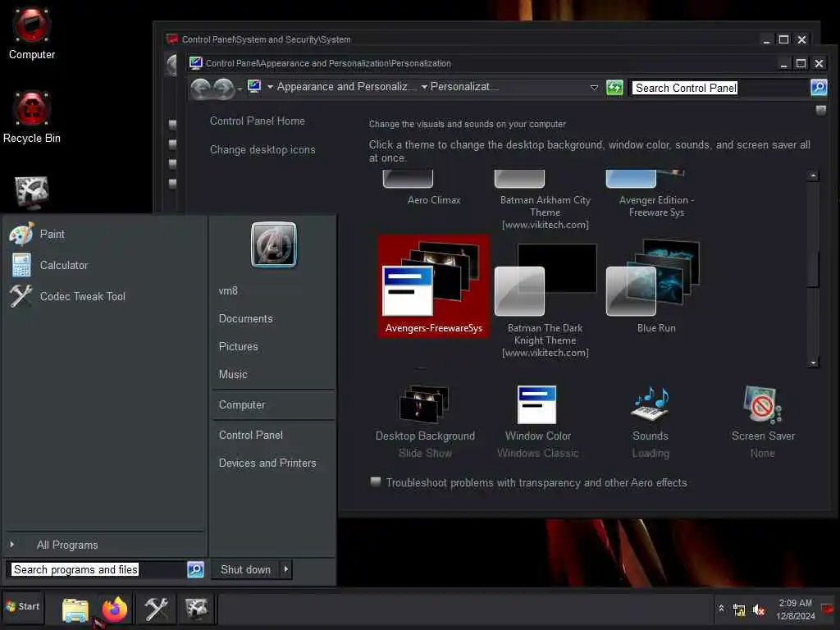Click the muted volume tray icon
Image resolution: width=840 pixels, height=630 pixels.
(x=758, y=609)
